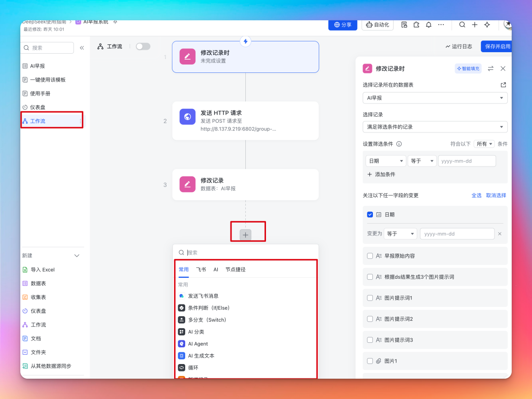Click the 取消选择 link
Screen dimensions: 532x399
point(496,195)
